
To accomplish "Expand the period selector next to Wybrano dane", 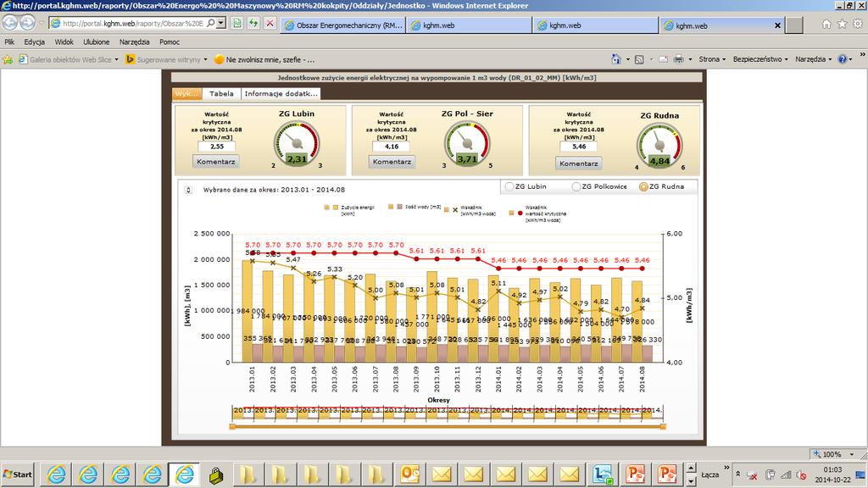I will tap(188, 190).
